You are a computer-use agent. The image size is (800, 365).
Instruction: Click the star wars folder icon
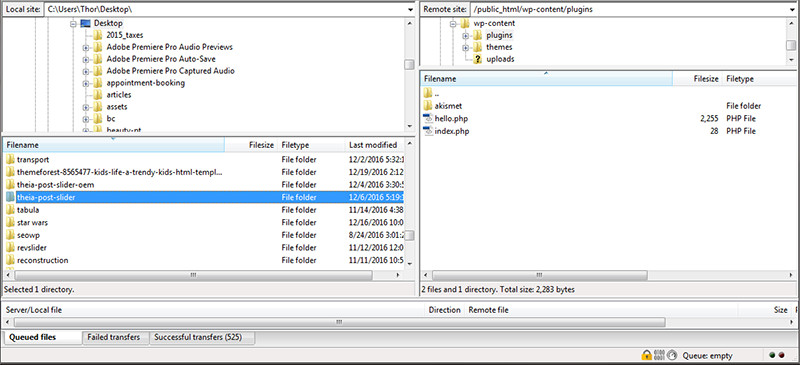click(10, 223)
